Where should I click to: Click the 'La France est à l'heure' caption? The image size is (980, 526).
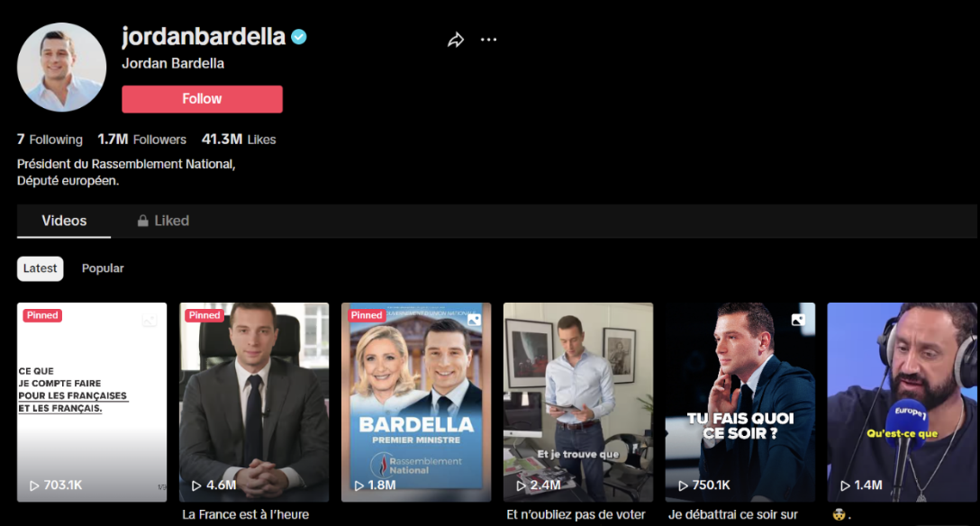(x=246, y=515)
